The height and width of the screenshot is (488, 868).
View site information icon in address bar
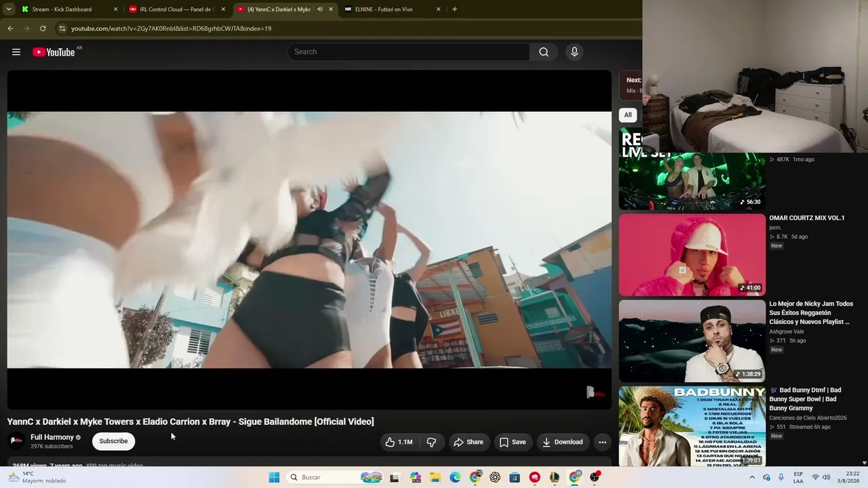pyautogui.click(x=62, y=28)
